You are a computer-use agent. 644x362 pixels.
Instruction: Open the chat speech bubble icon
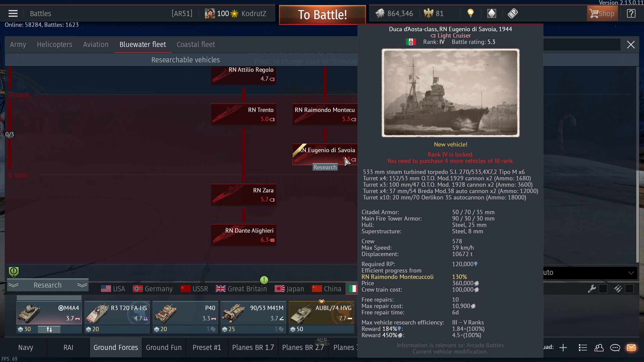tap(615, 348)
